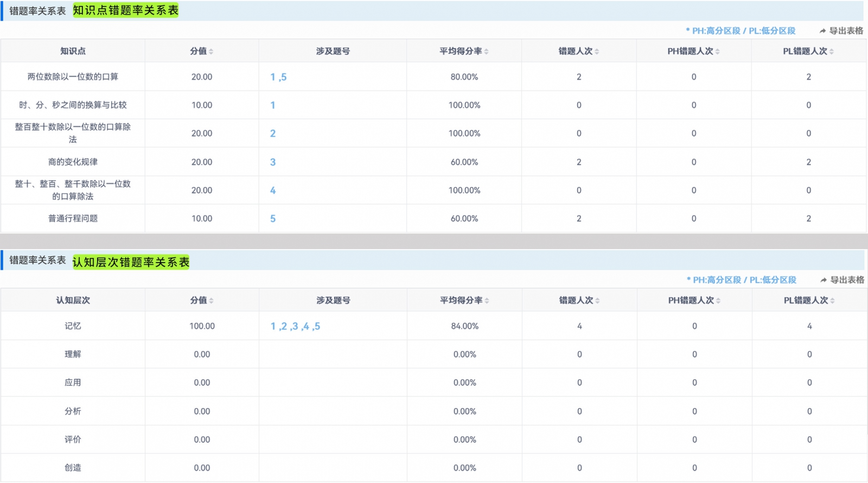The height and width of the screenshot is (483, 868).
Task: Open question 4 link in 记忆 row
Action: 306,326
